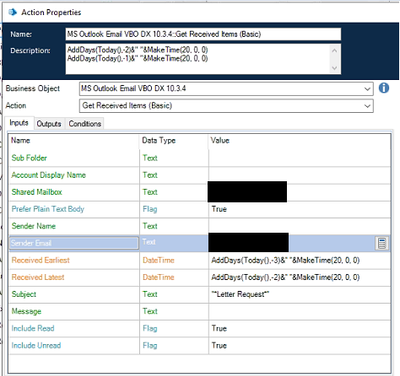Click description scrollbar up arrow
Viewport: 400px width, 376px height.
335,50
